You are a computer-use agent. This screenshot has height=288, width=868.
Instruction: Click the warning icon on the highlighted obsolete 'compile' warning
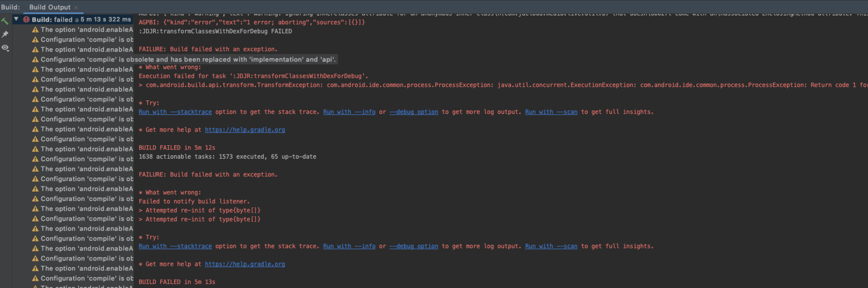click(35, 59)
